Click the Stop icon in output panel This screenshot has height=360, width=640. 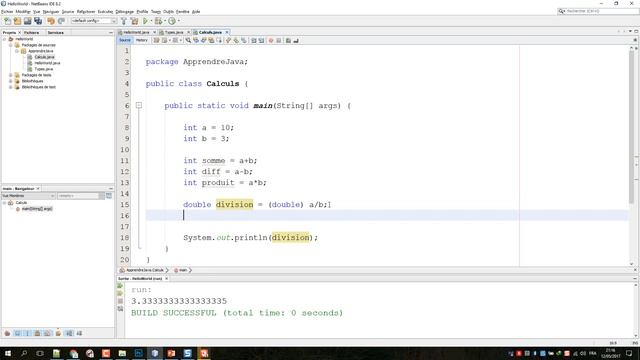(x=120, y=301)
